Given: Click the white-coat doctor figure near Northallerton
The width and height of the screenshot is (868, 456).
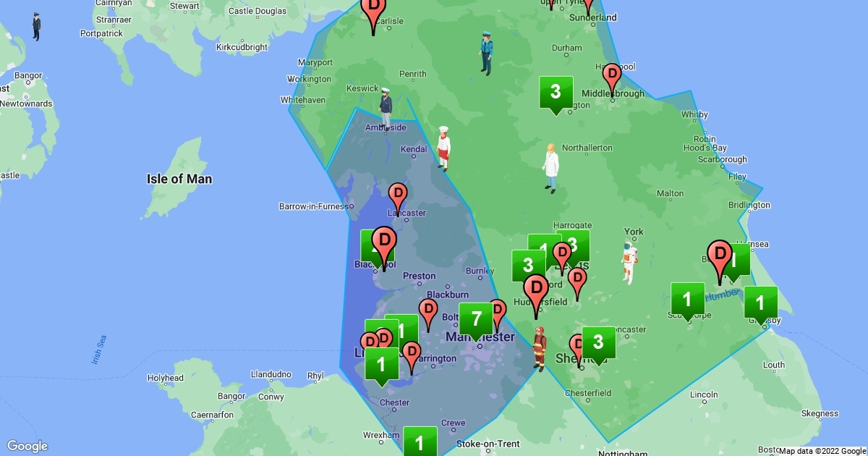Looking at the screenshot, I should pyautogui.click(x=551, y=168).
